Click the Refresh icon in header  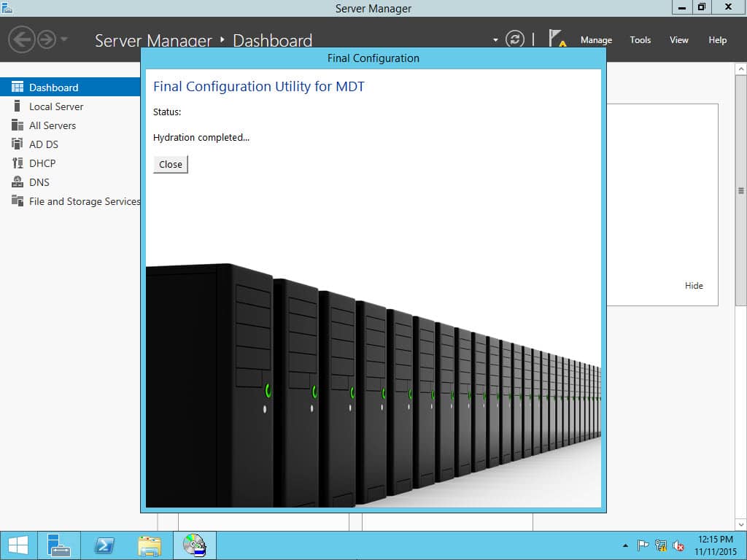click(x=514, y=39)
